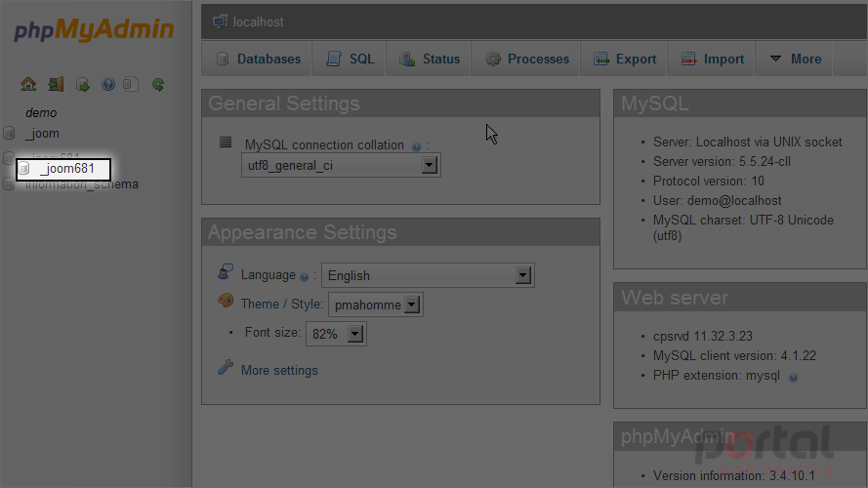Screen dimensions: 868x488
Task: Click the localhost breadcrumb link
Action: tap(258, 21)
